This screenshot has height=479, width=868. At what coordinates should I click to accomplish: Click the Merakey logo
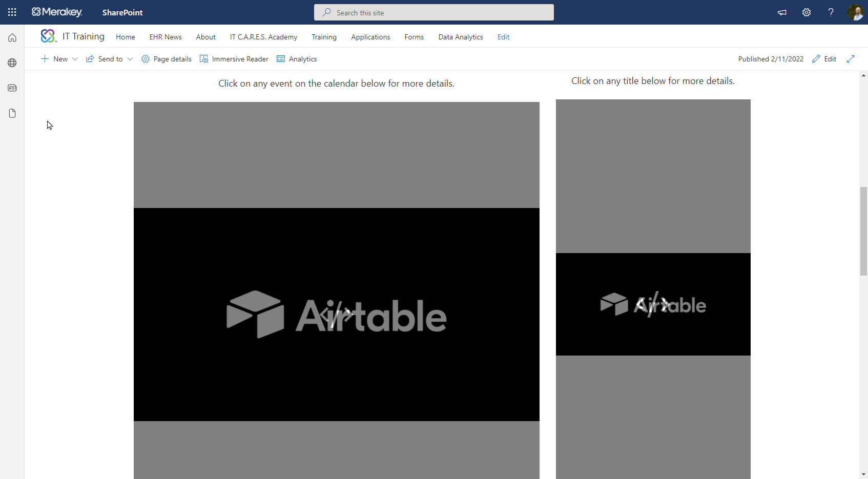coord(57,12)
